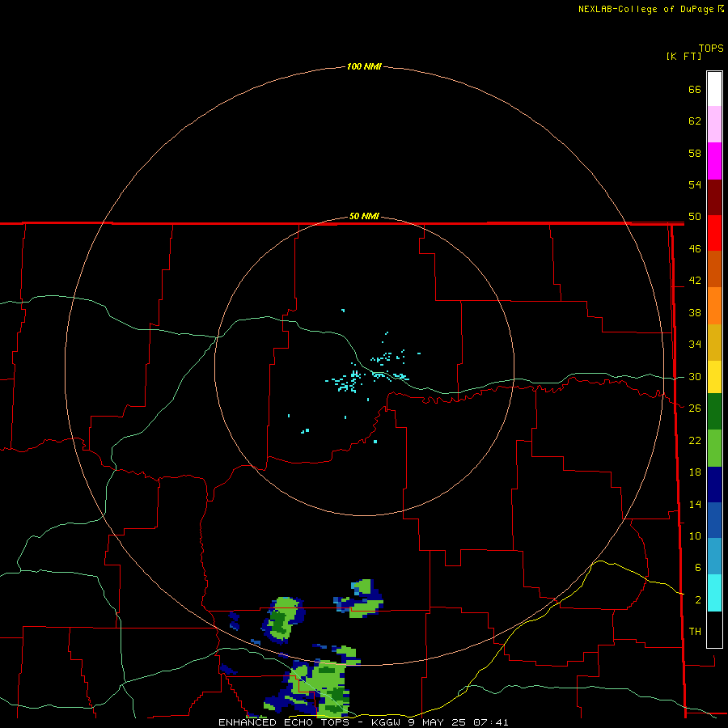Click the orange 42 kft legend swatch
This screenshot has height=728, width=728.
(x=714, y=306)
